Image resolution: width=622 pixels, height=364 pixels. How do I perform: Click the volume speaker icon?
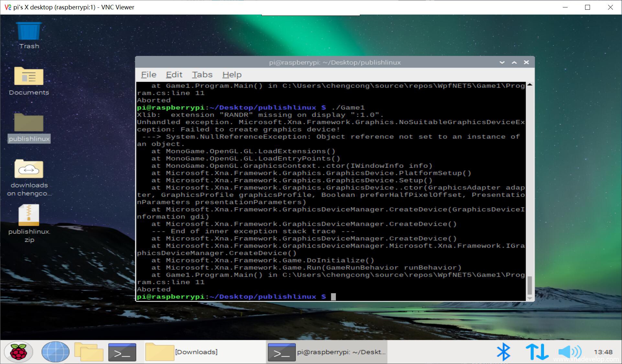pos(569,352)
